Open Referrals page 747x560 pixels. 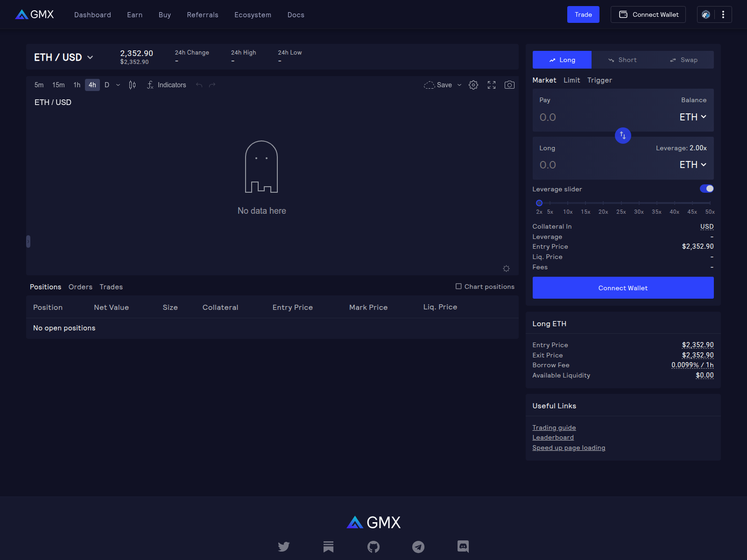pos(203,15)
